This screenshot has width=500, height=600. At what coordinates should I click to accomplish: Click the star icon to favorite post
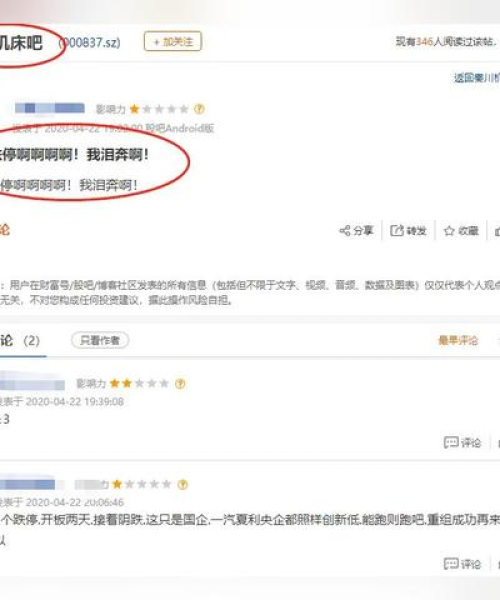449,231
